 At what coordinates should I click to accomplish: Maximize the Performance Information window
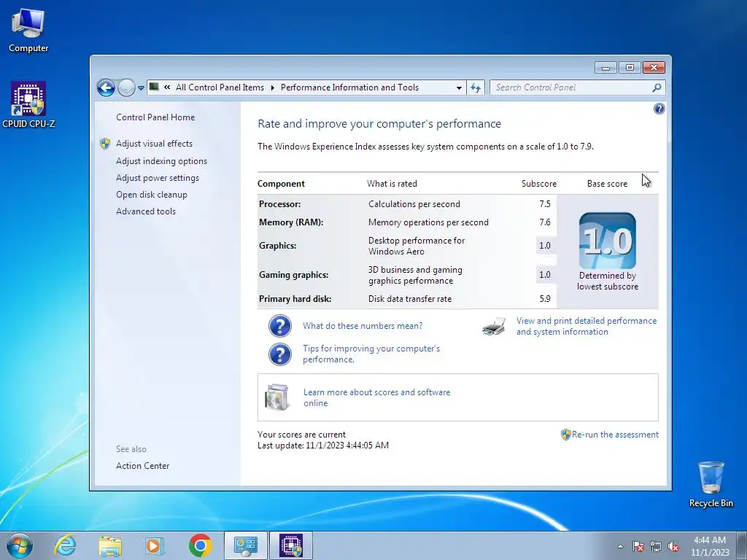pyautogui.click(x=630, y=68)
